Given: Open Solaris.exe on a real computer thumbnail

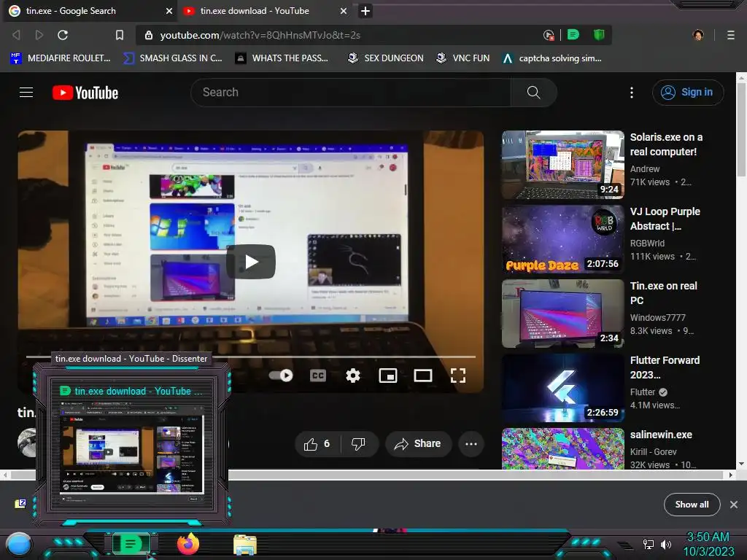Looking at the screenshot, I should pyautogui.click(x=562, y=165).
